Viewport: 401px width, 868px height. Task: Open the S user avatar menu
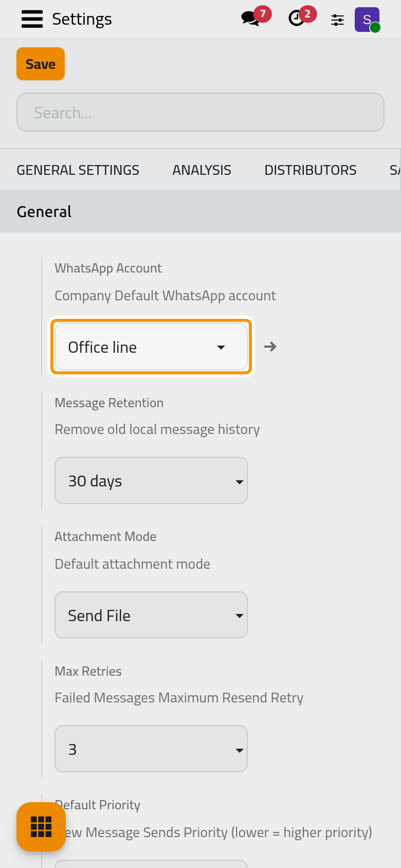click(367, 20)
